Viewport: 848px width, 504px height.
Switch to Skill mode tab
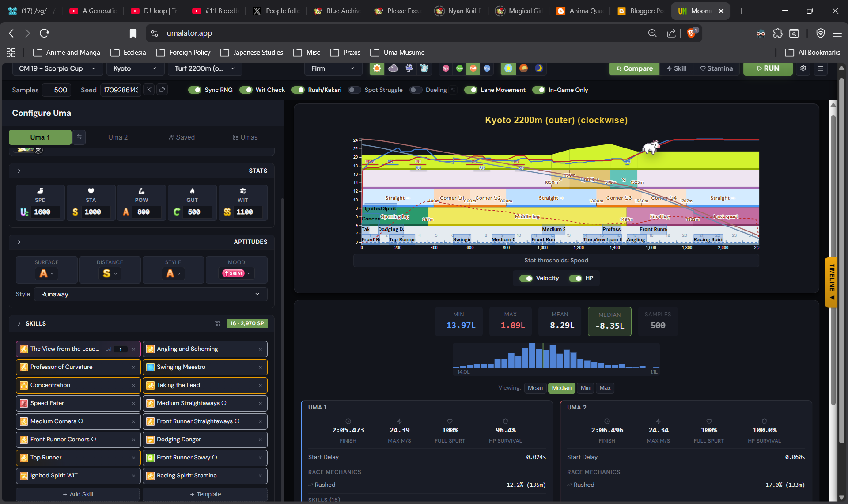(676, 68)
